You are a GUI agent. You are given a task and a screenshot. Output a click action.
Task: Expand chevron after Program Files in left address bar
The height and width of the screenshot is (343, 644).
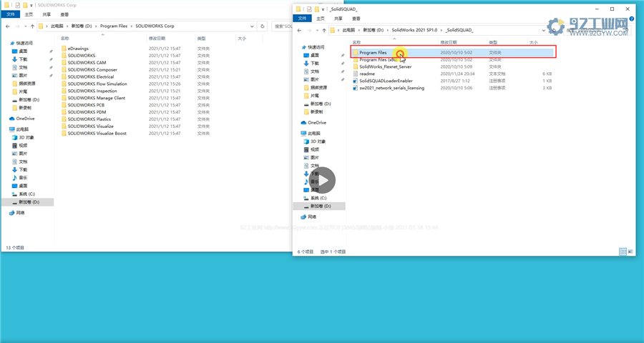[132, 26]
